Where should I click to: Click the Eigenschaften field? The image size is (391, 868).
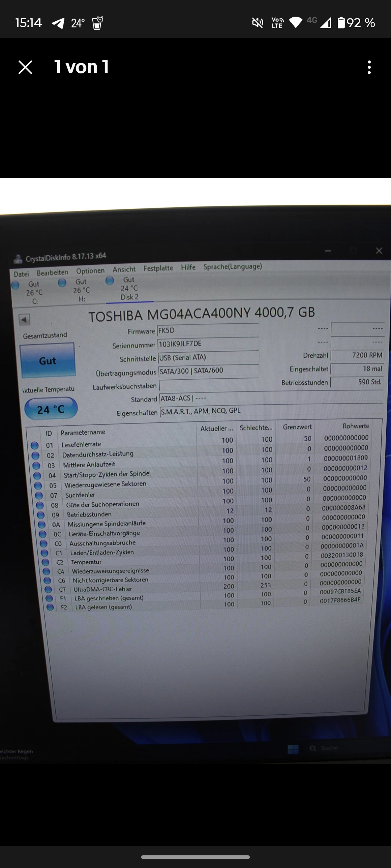(271, 411)
